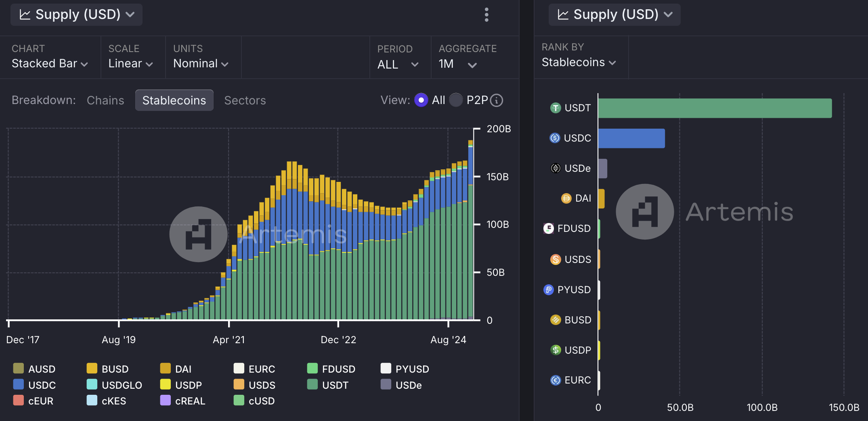Screen dimensions: 868x421
Task: Open the Scale Linear dropdown
Action: pos(131,64)
